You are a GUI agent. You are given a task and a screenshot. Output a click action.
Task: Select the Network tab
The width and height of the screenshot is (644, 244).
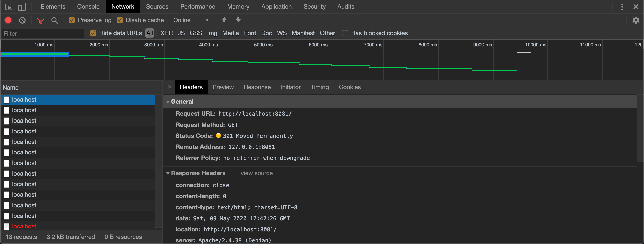point(123,7)
